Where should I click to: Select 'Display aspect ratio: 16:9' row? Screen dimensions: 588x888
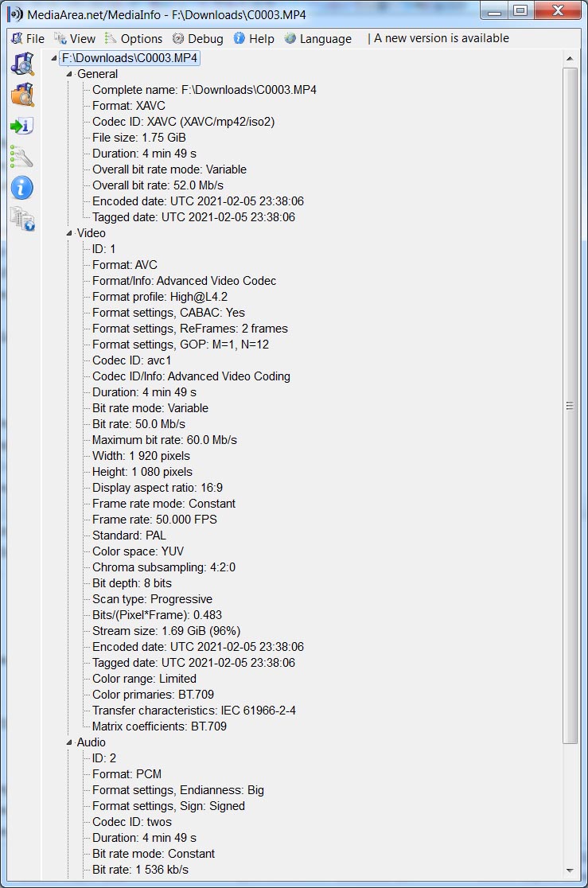(x=158, y=488)
